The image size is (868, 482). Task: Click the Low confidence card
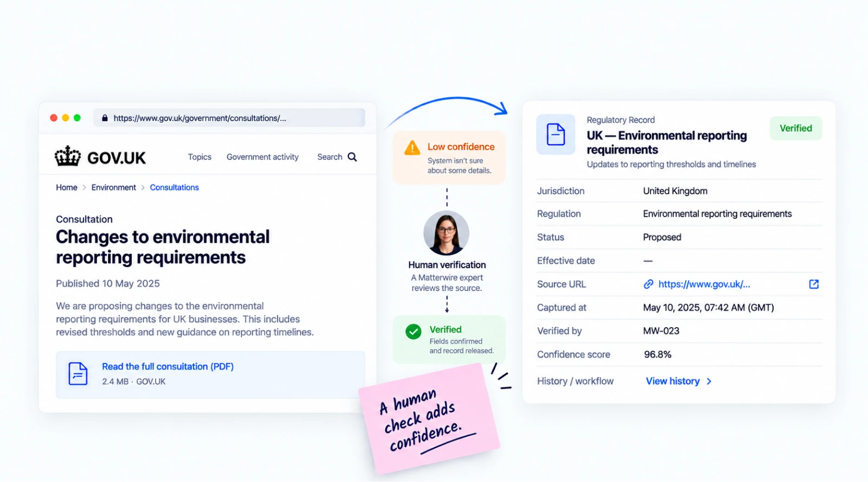click(x=449, y=157)
